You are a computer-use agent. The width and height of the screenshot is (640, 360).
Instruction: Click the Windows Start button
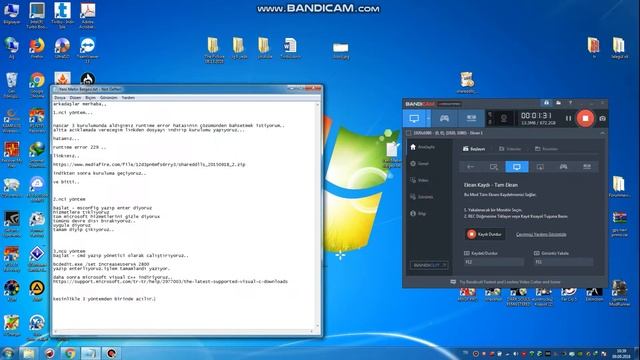[8, 353]
